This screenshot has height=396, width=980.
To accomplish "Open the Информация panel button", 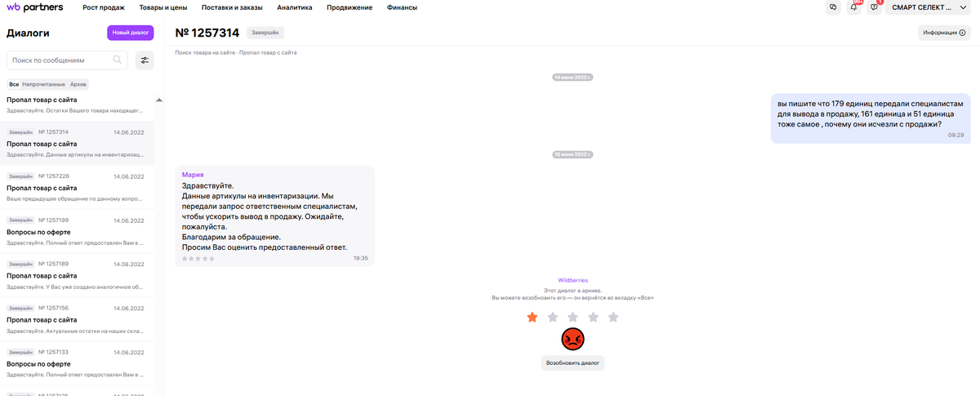I will coord(944,33).
